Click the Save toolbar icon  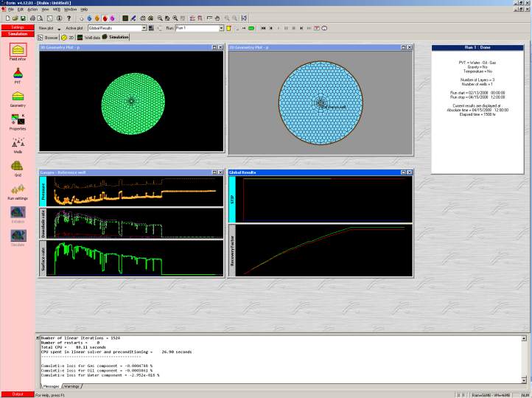tap(23, 17)
